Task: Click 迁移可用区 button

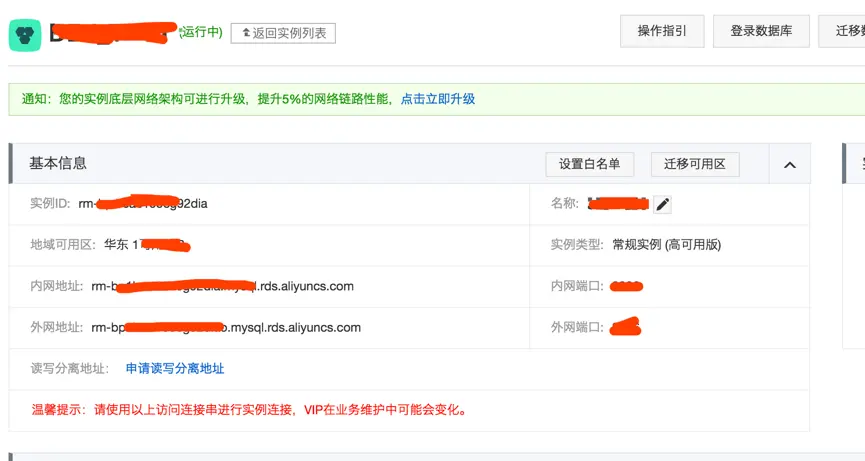Action: tap(695, 164)
